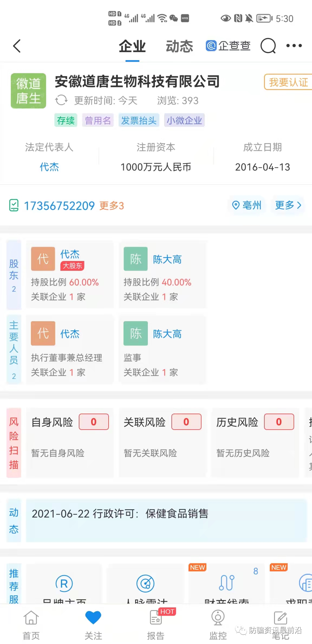Tap the 动态 side label

(14, 521)
